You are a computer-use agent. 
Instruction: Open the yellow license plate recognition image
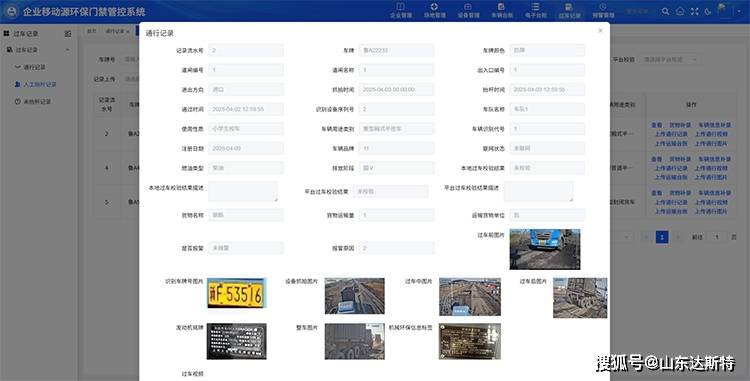[x=236, y=293]
